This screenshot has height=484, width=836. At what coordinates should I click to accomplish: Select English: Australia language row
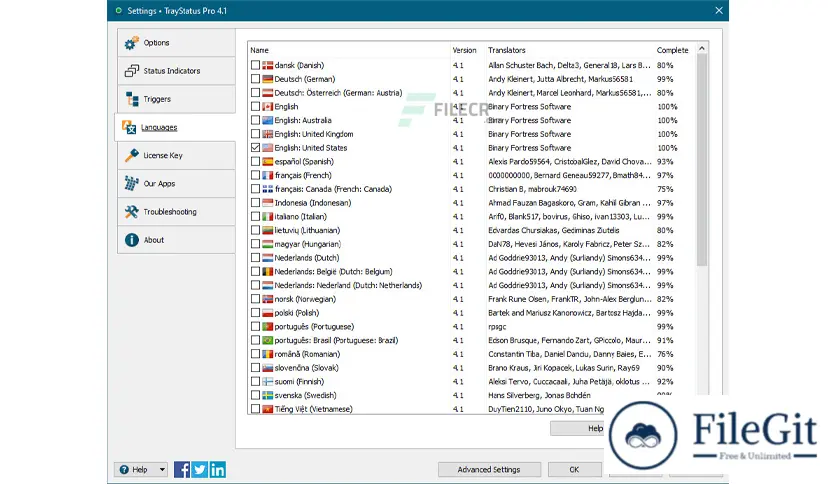472,120
